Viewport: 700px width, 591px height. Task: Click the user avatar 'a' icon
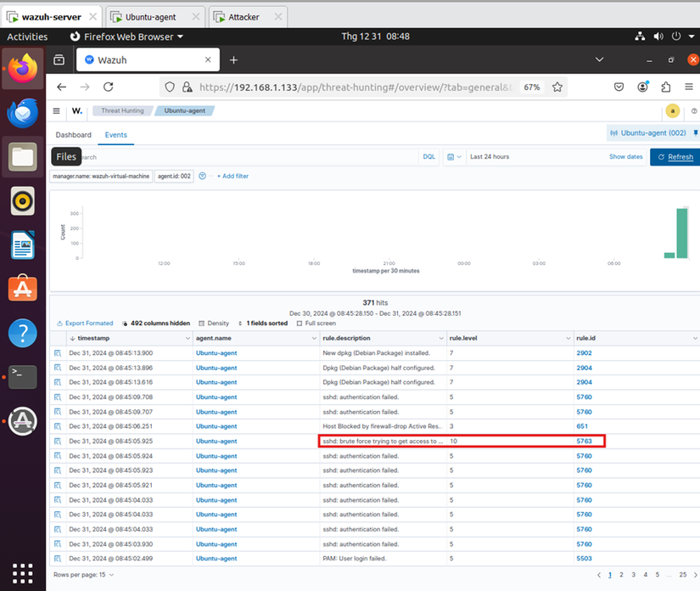672,110
